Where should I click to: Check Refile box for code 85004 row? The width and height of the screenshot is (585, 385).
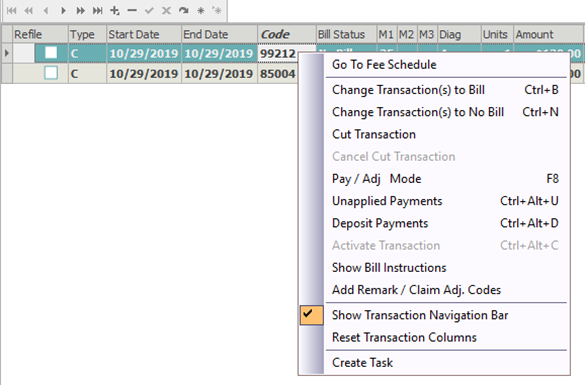click(51, 73)
